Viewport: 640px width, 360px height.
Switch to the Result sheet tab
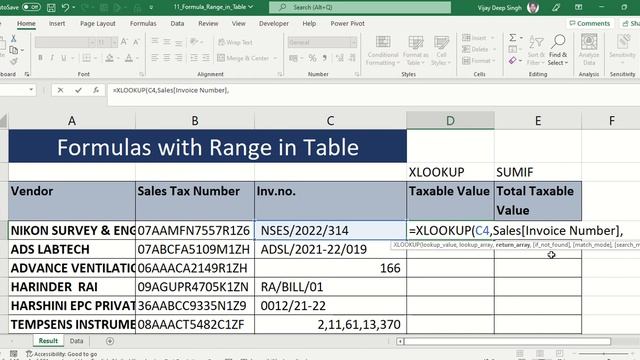coord(48,341)
